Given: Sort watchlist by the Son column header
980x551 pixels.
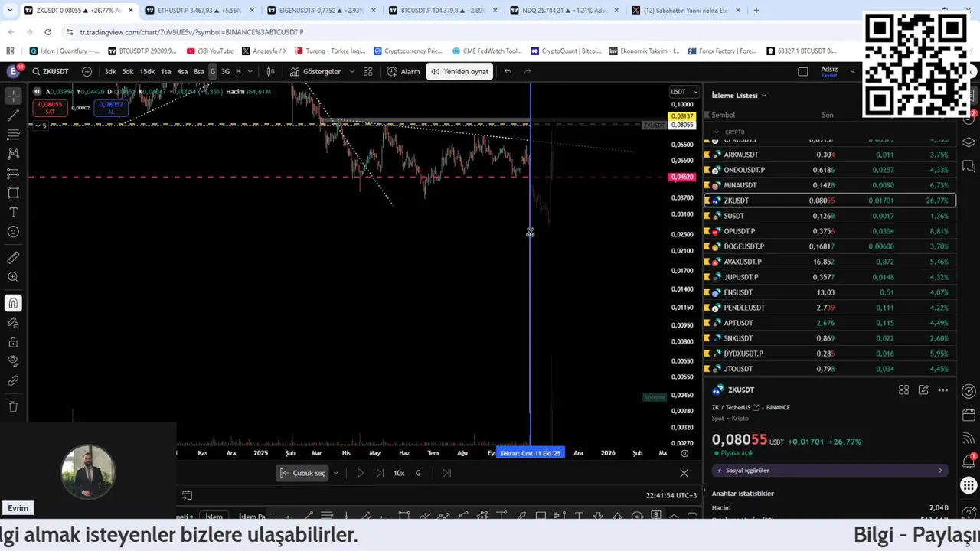Looking at the screenshot, I should 827,115.
